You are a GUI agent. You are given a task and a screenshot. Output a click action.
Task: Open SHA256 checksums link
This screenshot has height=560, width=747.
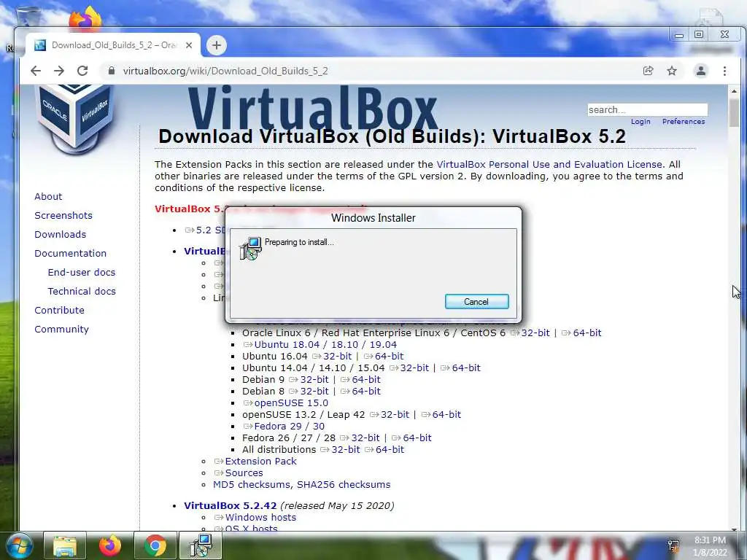click(x=344, y=484)
